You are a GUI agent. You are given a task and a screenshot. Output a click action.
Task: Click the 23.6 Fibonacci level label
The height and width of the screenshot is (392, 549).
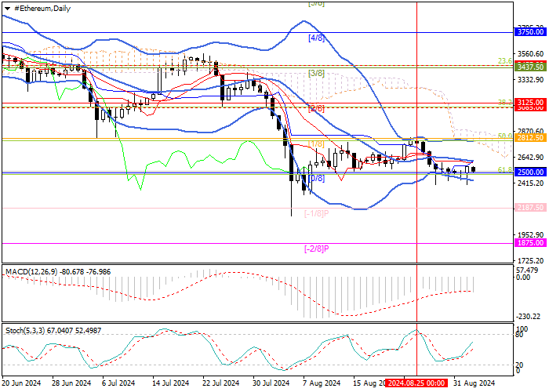coord(505,61)
